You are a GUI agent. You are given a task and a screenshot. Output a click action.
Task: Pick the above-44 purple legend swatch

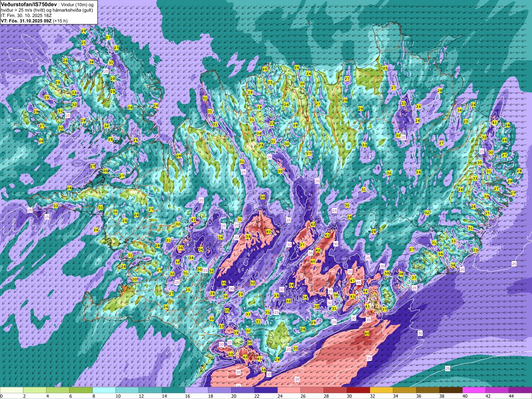520,390
